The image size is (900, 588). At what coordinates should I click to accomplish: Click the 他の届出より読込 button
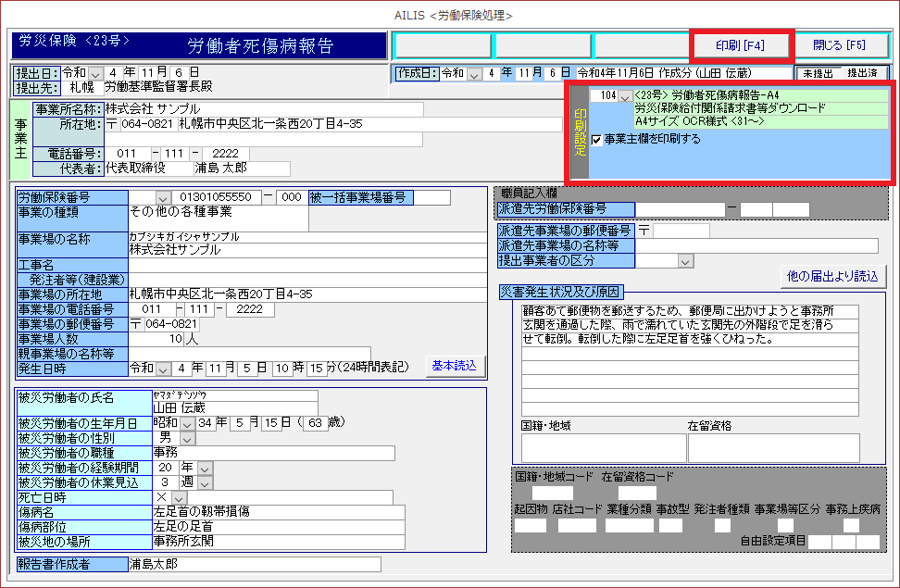click(x=831, y=275)
